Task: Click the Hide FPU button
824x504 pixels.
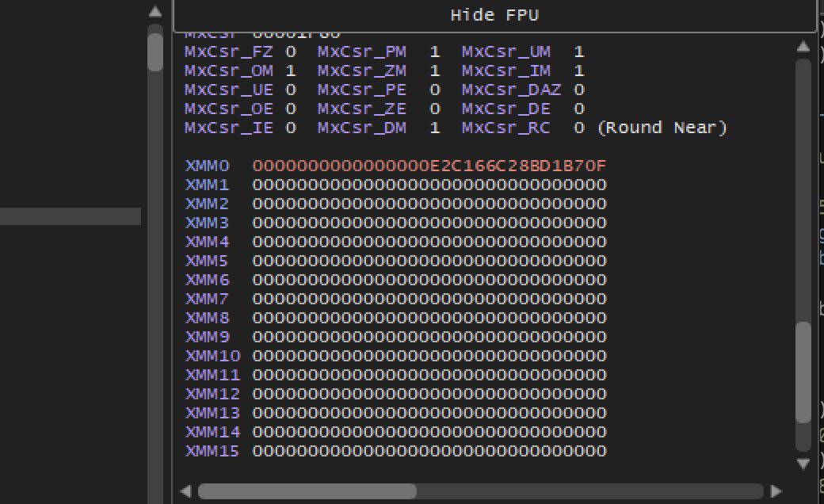Action: pyautogui.click(x=494, y=15)
